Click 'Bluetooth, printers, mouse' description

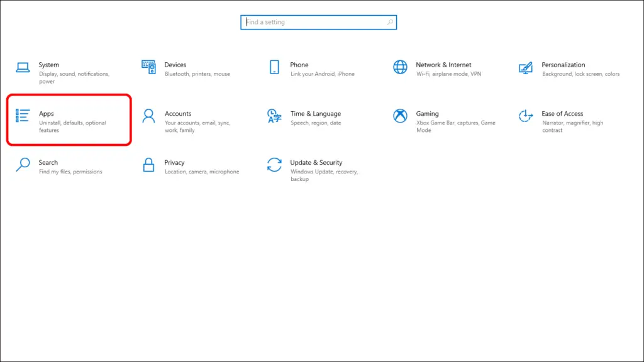197,74
